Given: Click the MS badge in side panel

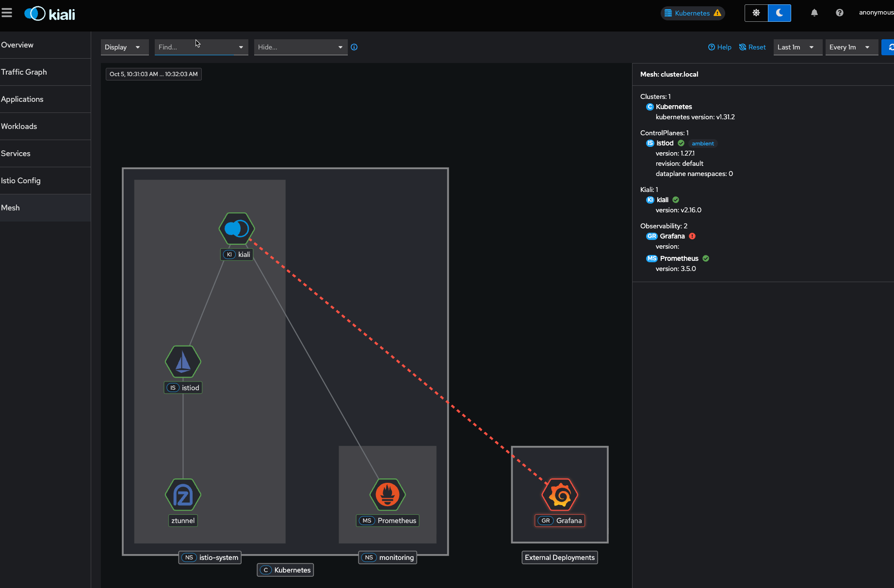Looking at the screenshot, I should point(651,258).
